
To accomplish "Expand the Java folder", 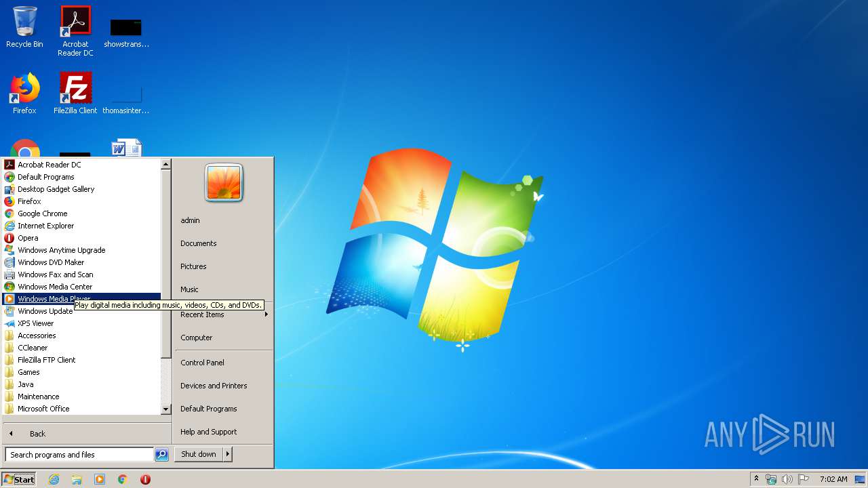I will click(x=82, y=384).
